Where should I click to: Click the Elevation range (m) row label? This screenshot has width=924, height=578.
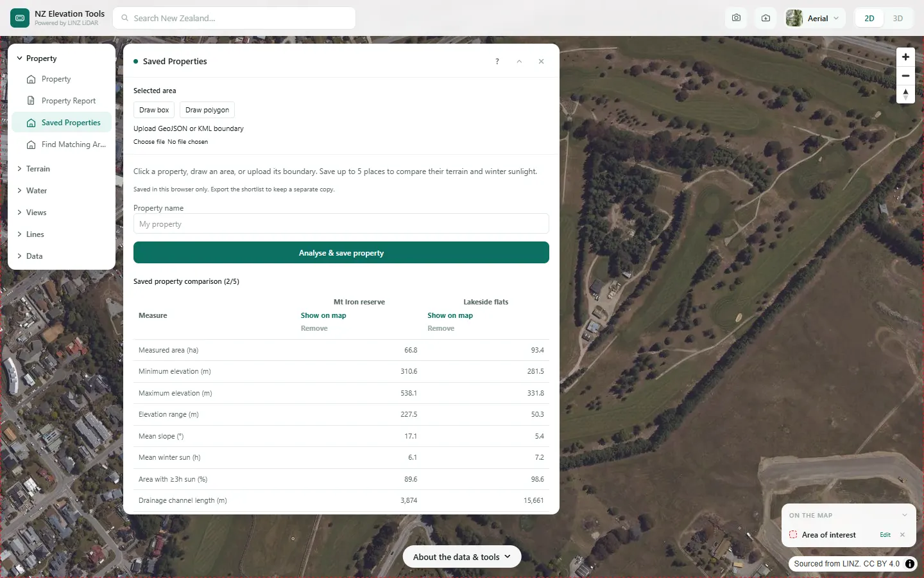coord(169,414)
